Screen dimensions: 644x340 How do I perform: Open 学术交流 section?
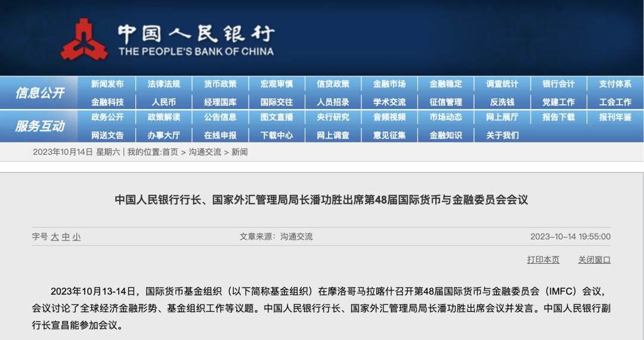click(389, 102)
